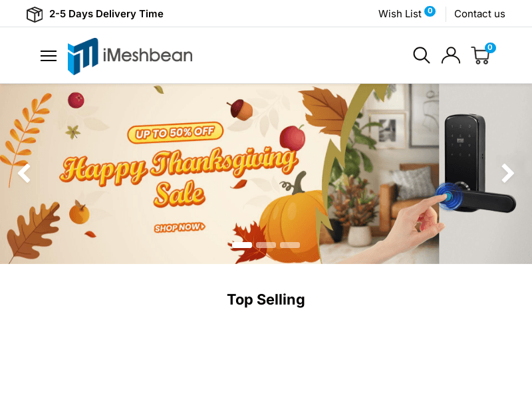The height and width of the screenshot is (399, 532).
Task: Click the Top Selling heading
Action: pyautogui.click(x=266, y=300)
